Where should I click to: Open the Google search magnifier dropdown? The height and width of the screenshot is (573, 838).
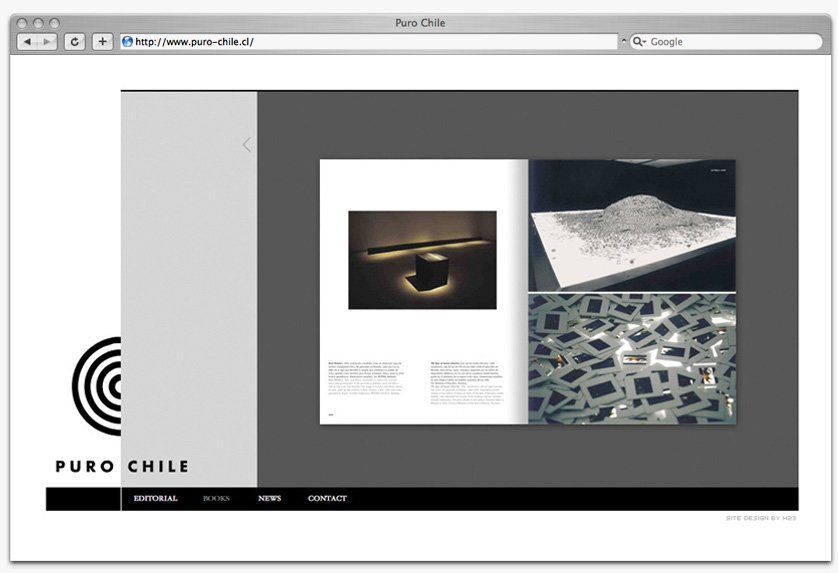pyautogui.click(x=639, y=42)
